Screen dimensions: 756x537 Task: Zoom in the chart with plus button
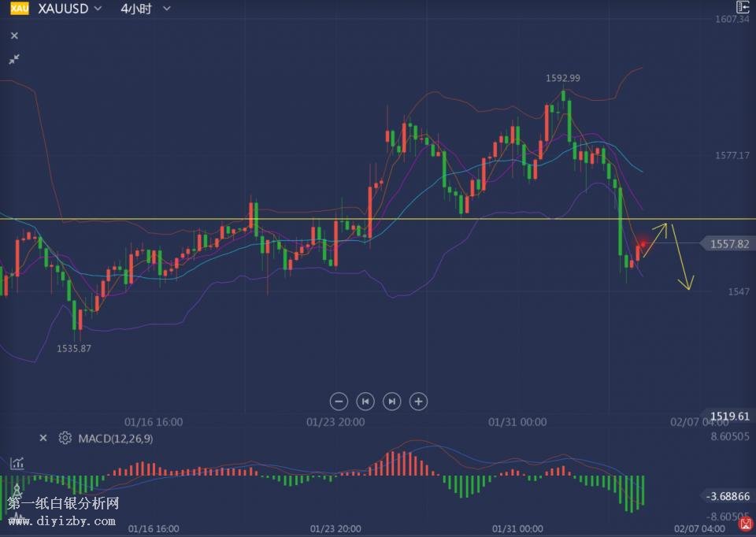[x=418, y=402]
